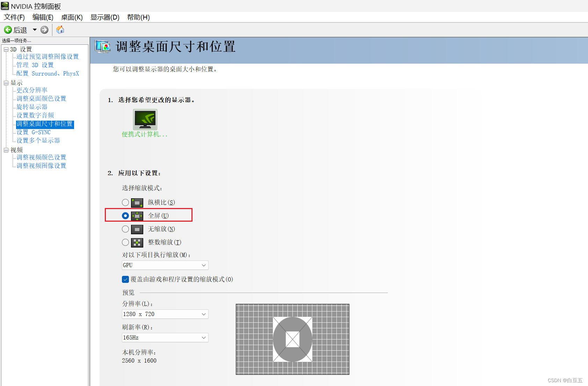Image resolution: width=588 pixels, height=386 pixels.
Task: Collapse the 显示 tree node
Action: point(6,83)
